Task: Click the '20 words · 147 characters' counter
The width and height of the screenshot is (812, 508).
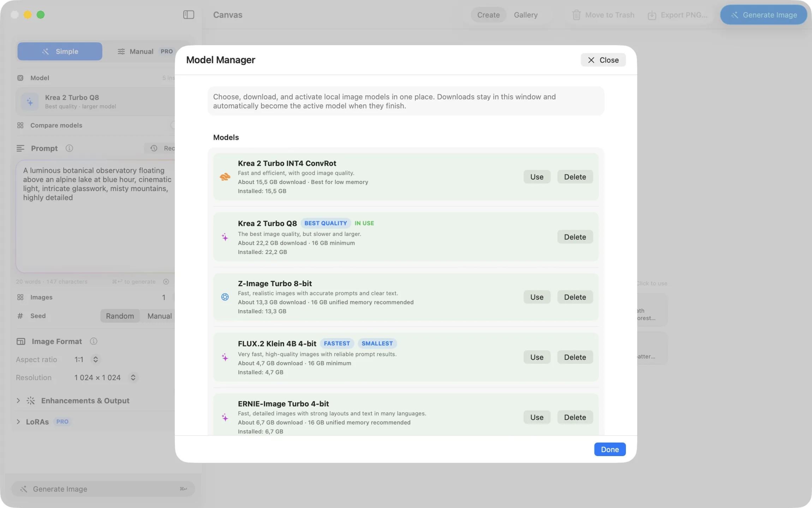Action: click(x=52, y=282)
